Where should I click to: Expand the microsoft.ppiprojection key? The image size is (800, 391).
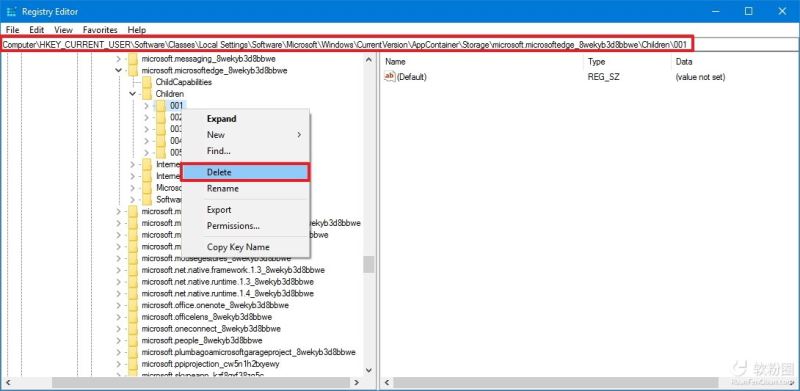(x=118, y=364)
